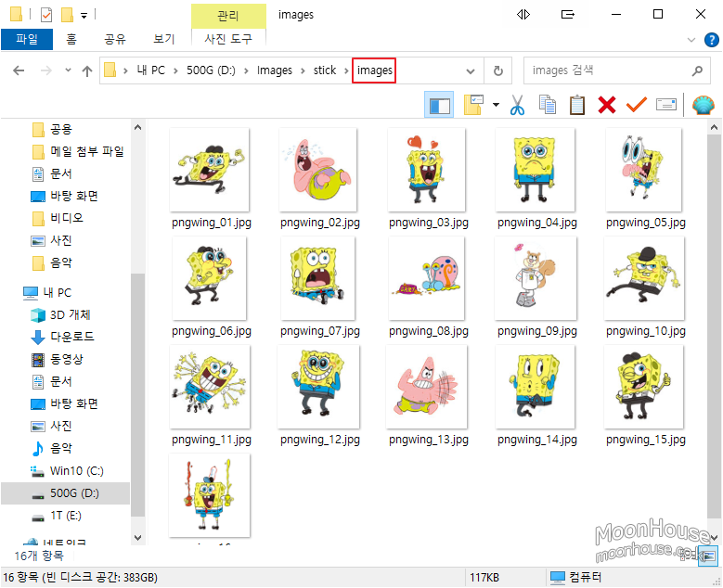Click navigation pane scroll up arrow
The height and width of the screenshot is (588, 723).
click(137, 127)
